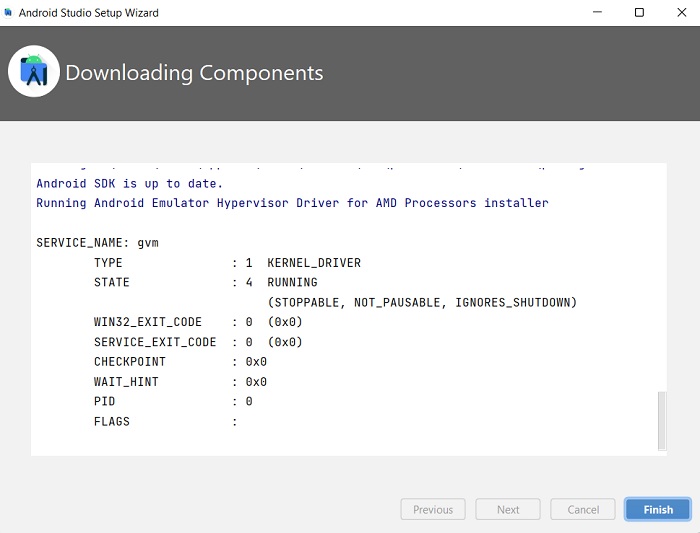The width and height of the screenshot is (700, 533).
Task: Click the 'SERVICE_EXIT_CODE' label
Action: 155,342
